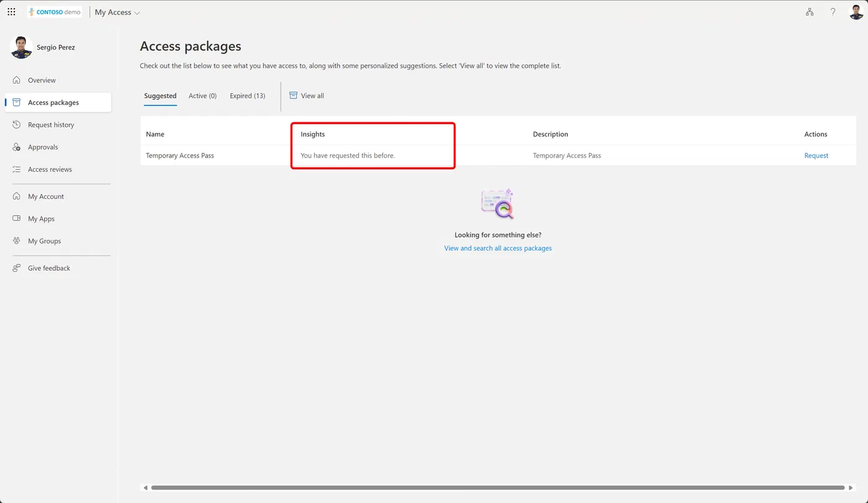Click the My Apps icon
The width and height of the screenshot is (868, 503).
[17, 219]
